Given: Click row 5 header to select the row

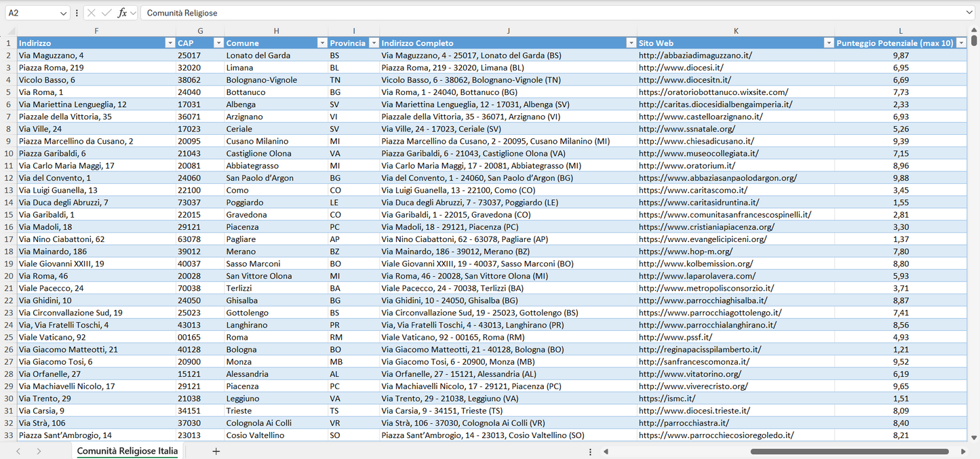Looking at the screenshot, I should pyautogui.click(x=9, y=92).
